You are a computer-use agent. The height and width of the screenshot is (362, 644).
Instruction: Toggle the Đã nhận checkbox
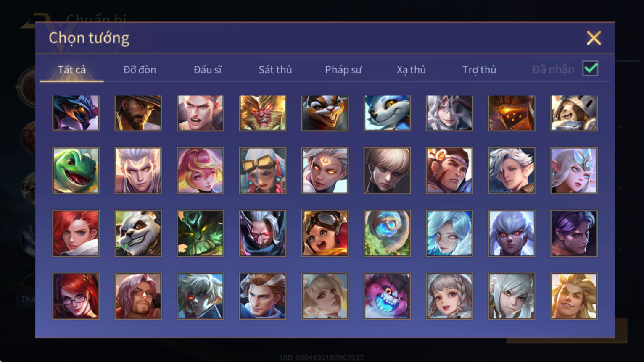[590, 68]
